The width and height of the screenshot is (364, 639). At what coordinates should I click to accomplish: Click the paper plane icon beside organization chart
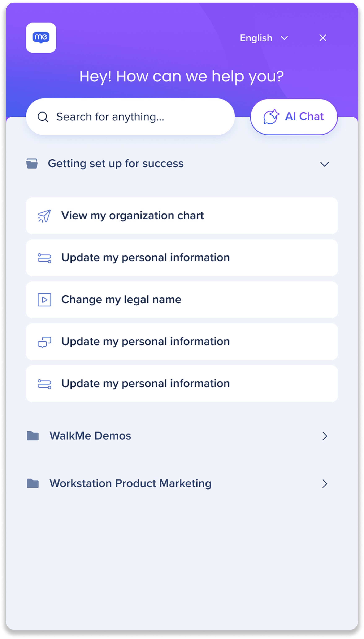coord(44,216)
